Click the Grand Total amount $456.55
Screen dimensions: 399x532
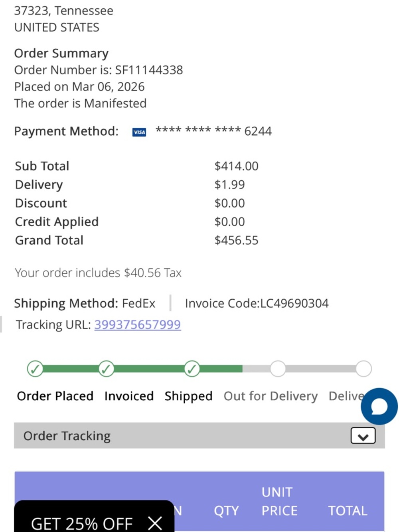click(x=236, y=240)
